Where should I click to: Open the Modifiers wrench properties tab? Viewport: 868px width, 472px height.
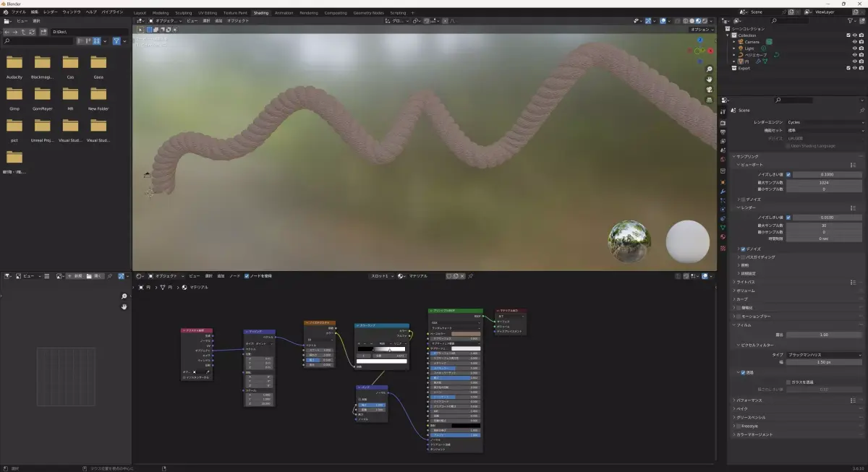tap(723, 192)
